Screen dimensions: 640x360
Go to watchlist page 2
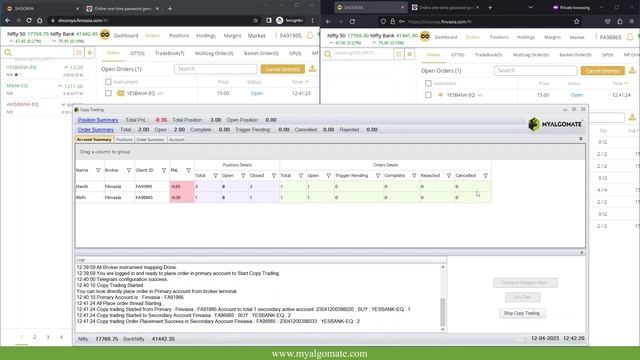(x=35, y=337)
